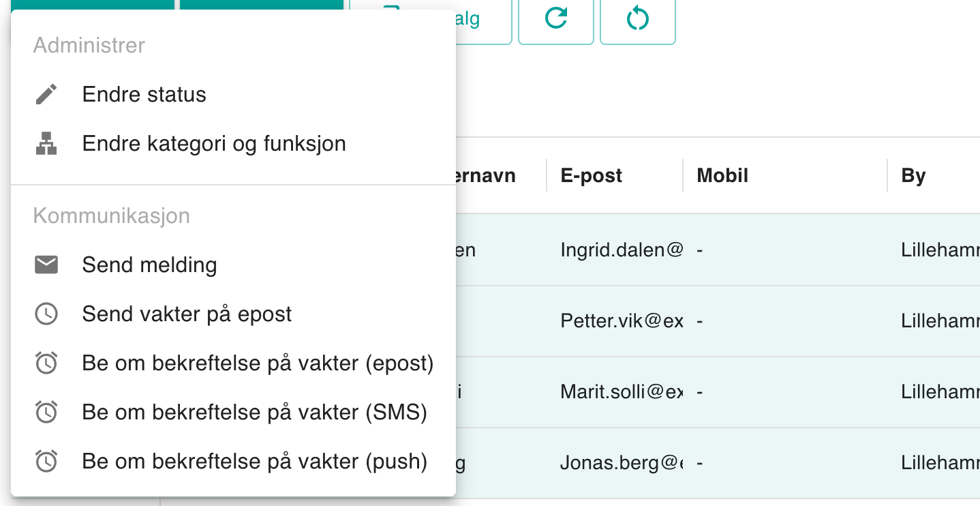Click the two-arrow circular sync icon button
Screen dimensions: 980x506
coord(638,19)
